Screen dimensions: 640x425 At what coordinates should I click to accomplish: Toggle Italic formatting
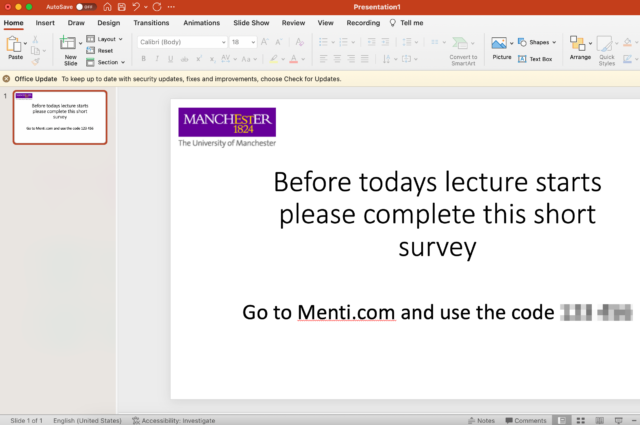pos(157,59)
